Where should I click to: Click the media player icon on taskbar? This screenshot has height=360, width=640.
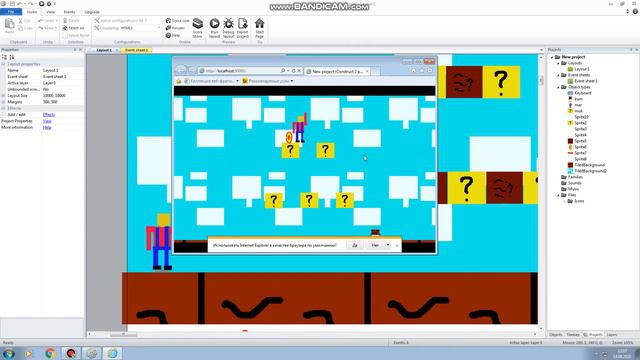pos(29,353)
